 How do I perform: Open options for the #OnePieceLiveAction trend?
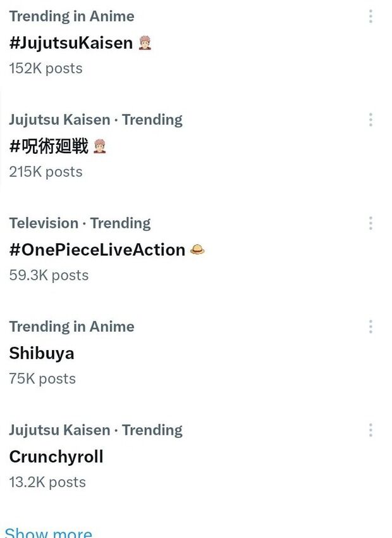point(371,223)
